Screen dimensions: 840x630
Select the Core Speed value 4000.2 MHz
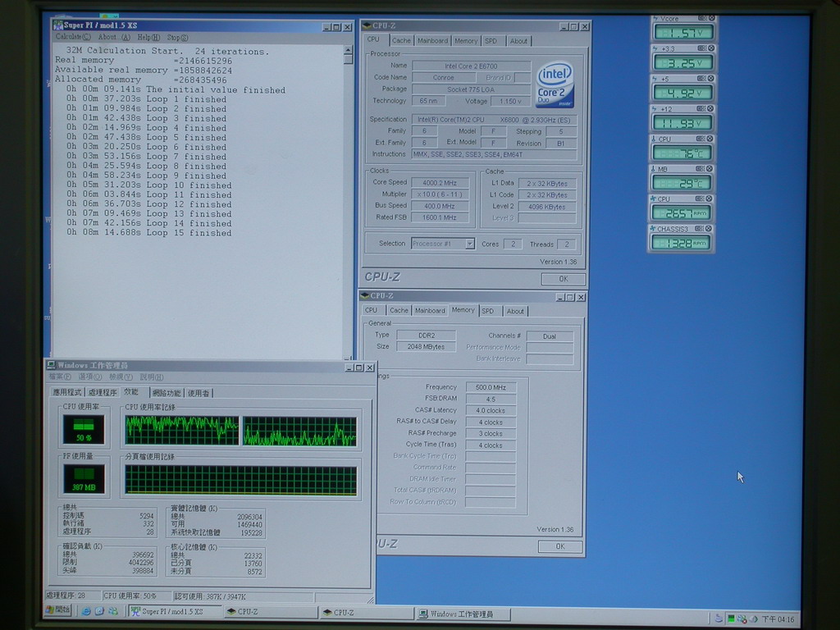click(x=440, y=183)
